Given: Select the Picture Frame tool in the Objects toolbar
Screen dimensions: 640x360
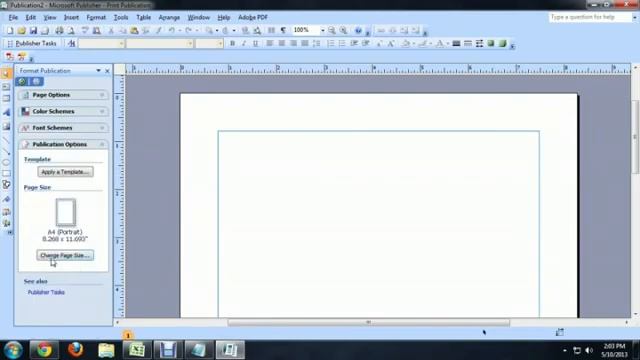Looking at the screenshot, I should click(6, 127).
